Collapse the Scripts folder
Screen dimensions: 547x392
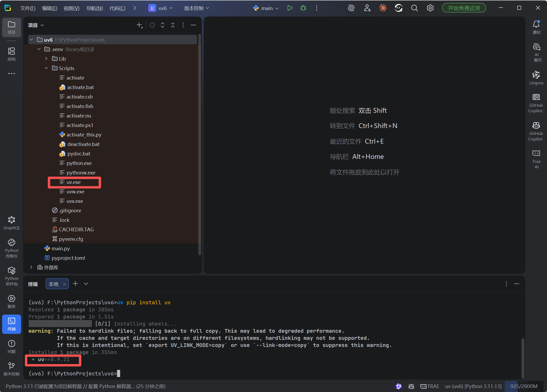point(46,68)
